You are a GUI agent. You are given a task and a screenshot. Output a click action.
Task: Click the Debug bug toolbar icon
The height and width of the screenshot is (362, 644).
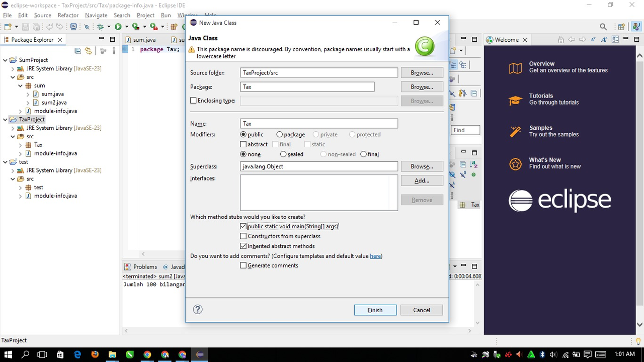tap(101, 27)
